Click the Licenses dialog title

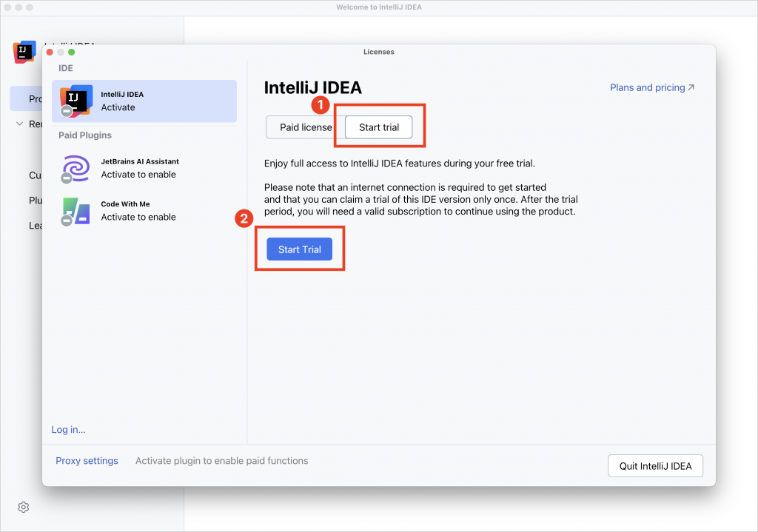pyautogui.click(x=378, y=52)
